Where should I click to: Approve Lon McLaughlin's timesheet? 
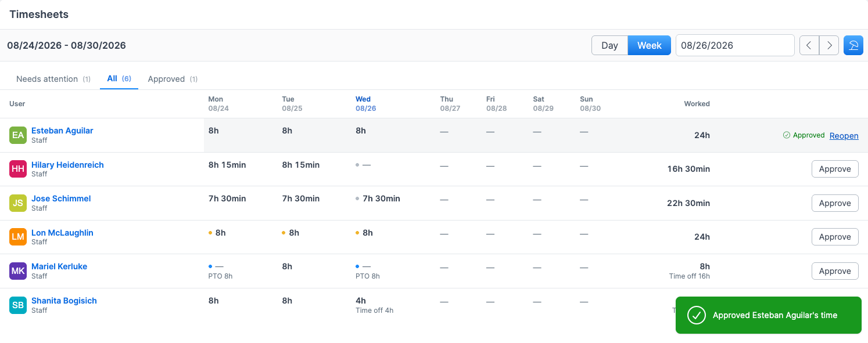(835, 237)
